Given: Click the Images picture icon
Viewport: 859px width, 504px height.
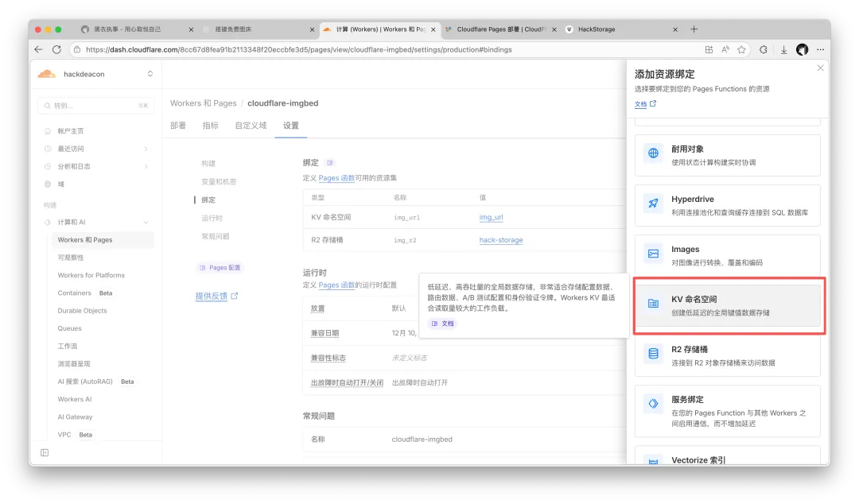Looking at the screenshot, I should point(653,254).
